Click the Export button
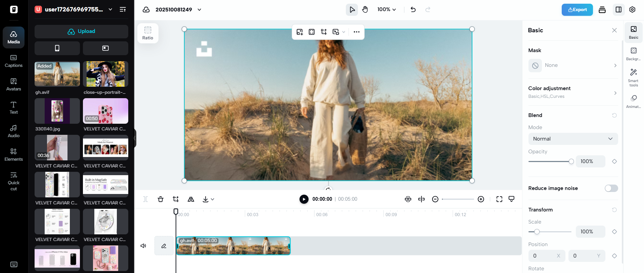644x273 pixels. 577,10
